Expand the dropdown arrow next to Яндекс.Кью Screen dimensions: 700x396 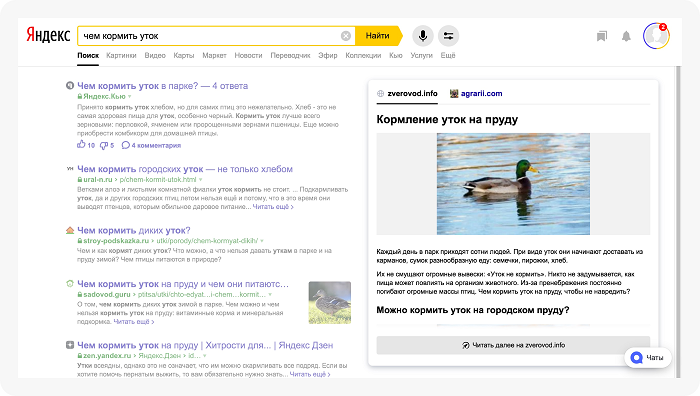coord(130,96)
